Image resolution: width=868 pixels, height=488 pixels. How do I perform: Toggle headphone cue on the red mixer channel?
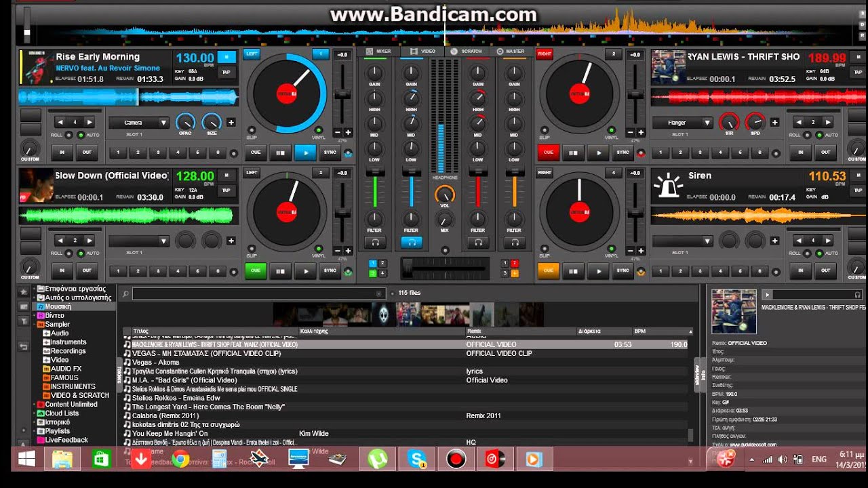[x=478, y=242]
